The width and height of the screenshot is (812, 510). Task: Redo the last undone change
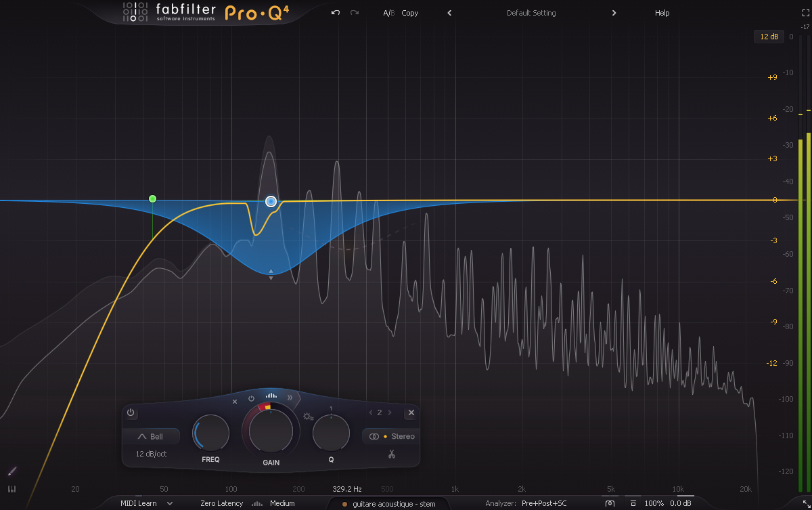click(355, 13)
